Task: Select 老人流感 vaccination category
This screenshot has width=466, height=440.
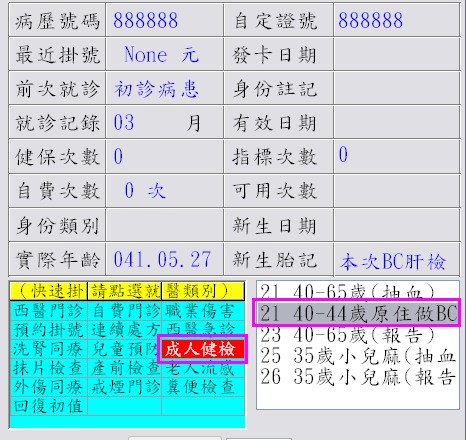Action: tap(203, 369)
